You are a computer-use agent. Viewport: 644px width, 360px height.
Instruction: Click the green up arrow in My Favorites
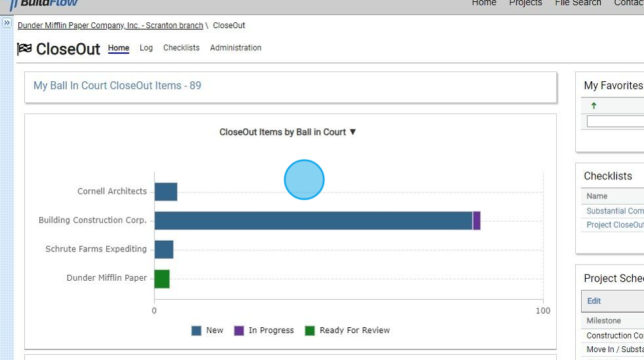(x=594, y=105)
